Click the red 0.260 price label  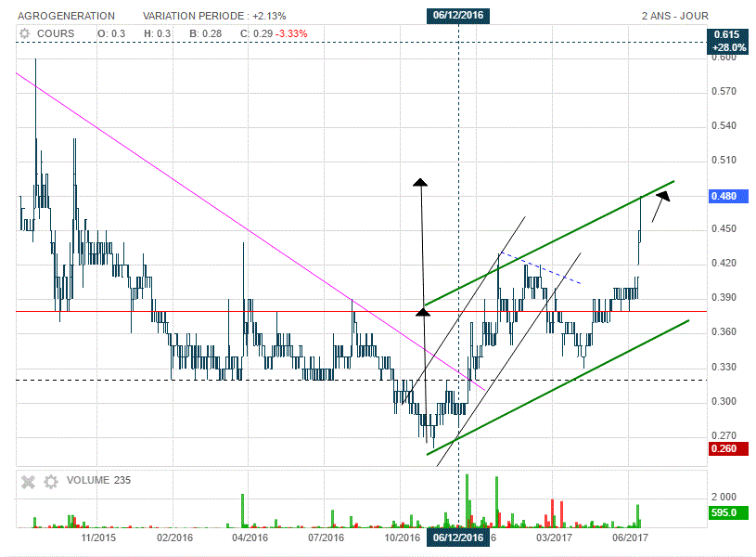pos(728,448)
